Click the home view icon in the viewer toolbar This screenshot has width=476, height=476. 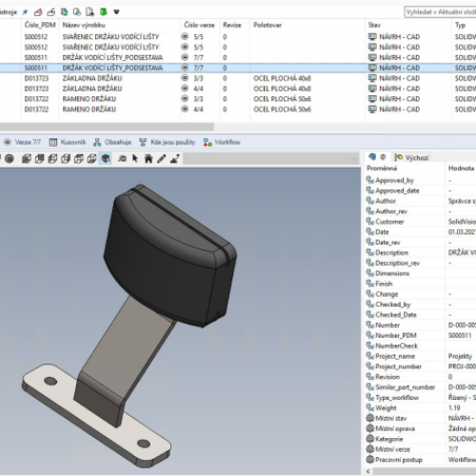tap(149, 158)
